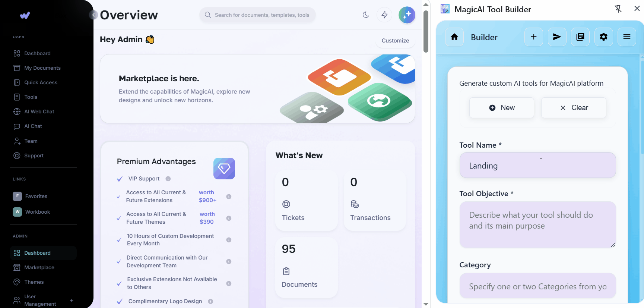Click the Direct Communication info icon
Image resolution: width=644 pixels, height=308 pixels.
(x=229, y=261)
